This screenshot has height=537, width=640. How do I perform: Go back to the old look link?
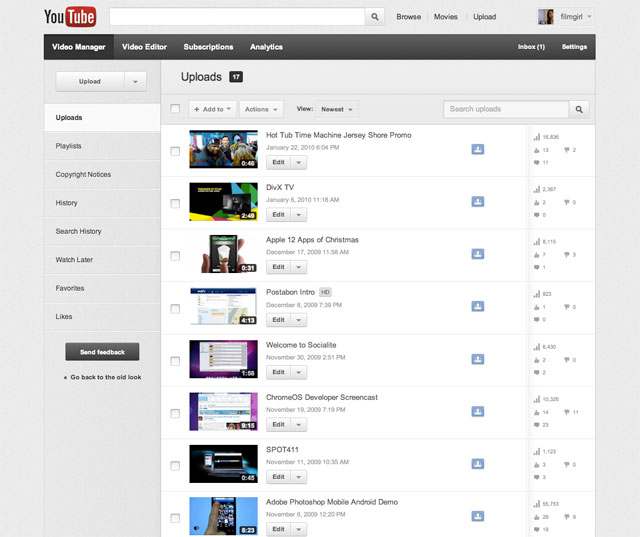(105, 377)
